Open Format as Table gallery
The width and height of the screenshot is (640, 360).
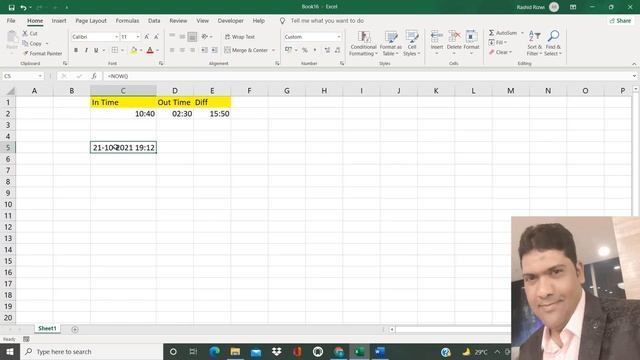[391, 43]
